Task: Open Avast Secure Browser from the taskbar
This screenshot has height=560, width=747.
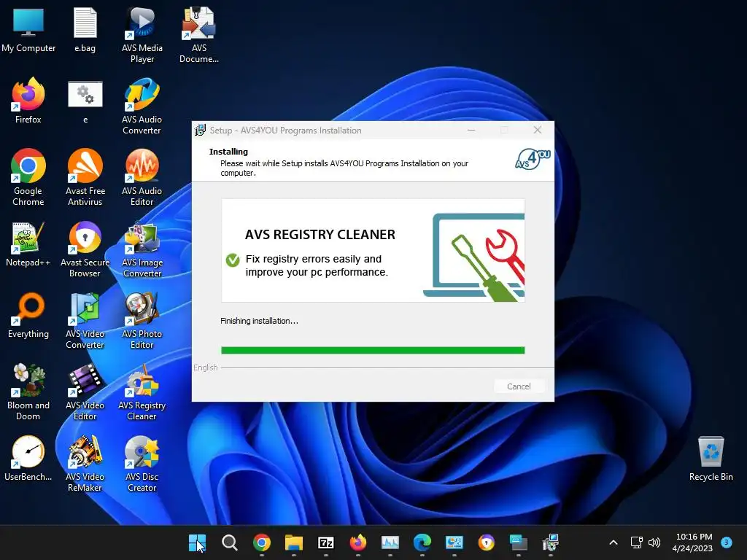Action: [487, 542]
